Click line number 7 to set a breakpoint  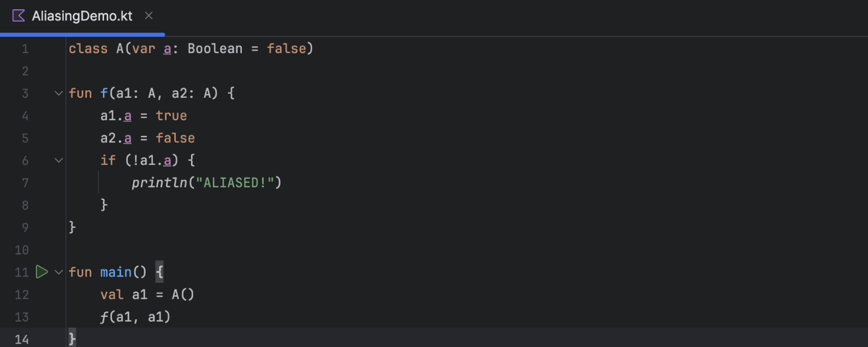(x=25, y=183)
